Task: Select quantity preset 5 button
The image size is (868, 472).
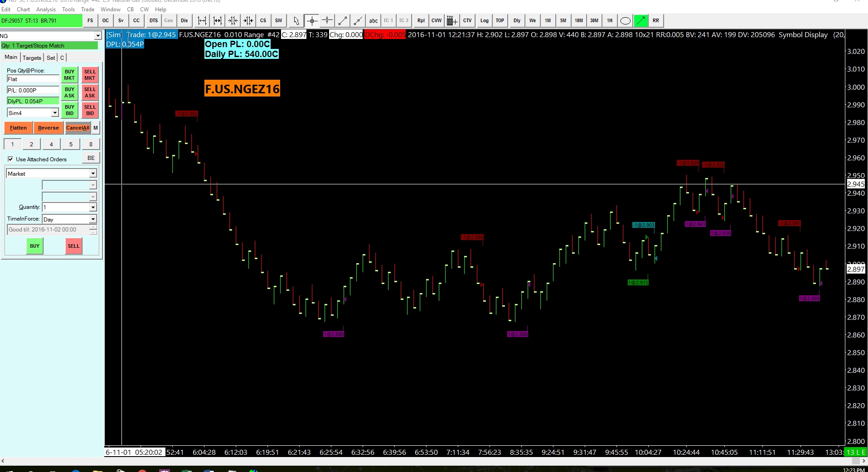Action: (71, 144)
